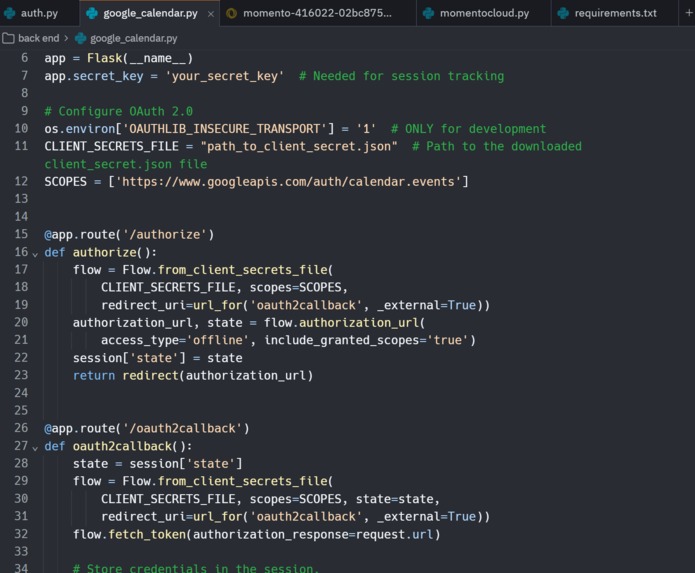695x573 pixels.
Task: Collapse the authorize function at line 16
Action: (x=35, y=254)
